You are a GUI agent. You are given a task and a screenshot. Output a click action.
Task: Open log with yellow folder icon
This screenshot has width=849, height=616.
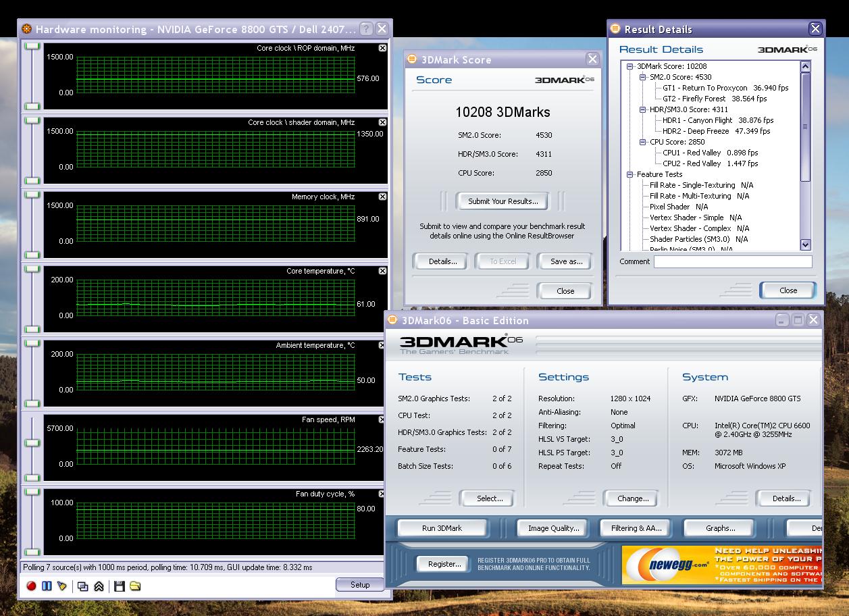coord(135,586)
